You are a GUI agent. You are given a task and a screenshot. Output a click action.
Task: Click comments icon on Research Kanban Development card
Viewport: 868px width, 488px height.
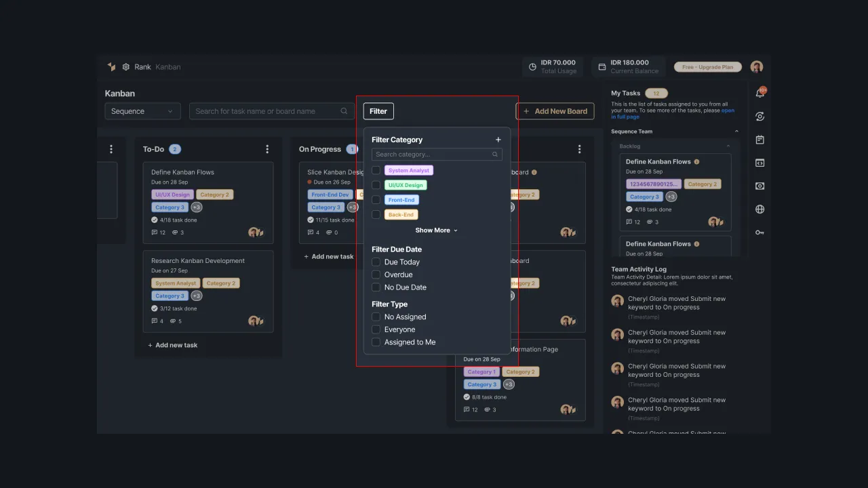155,321
